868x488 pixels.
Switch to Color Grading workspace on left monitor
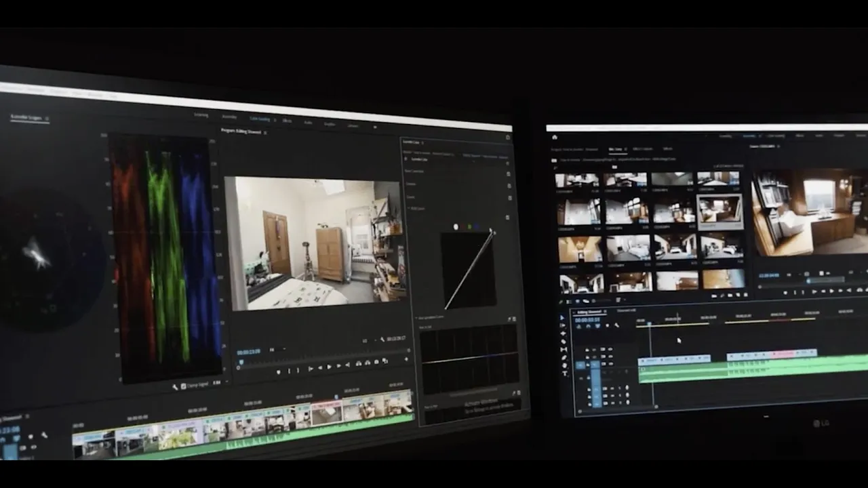click(260, 119)
